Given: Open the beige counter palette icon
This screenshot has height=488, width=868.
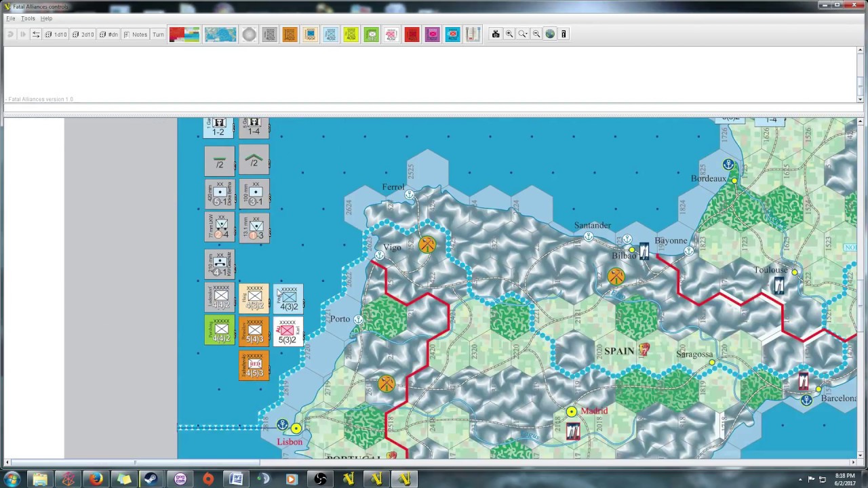Looking at the screenshot, I should (310, 34).
